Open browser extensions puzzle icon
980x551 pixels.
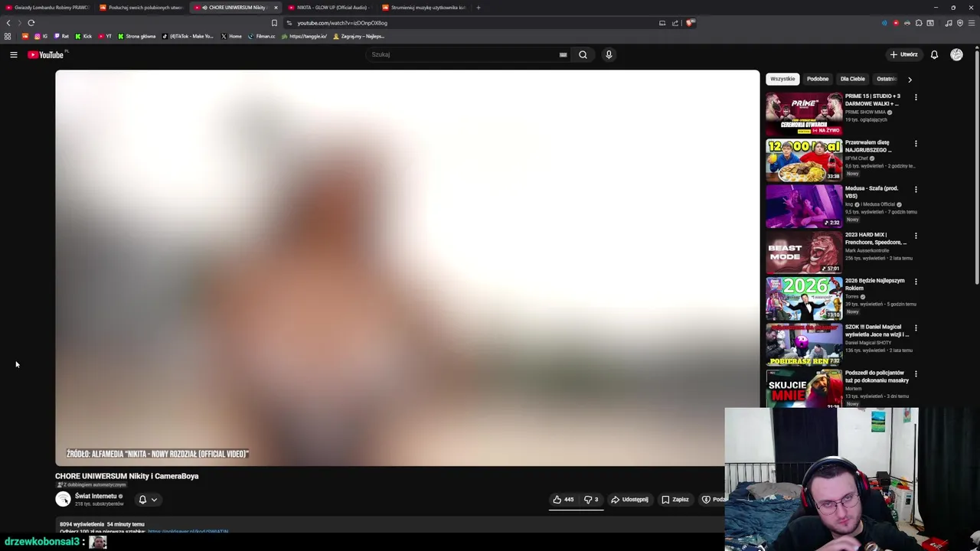coord(919,23)
